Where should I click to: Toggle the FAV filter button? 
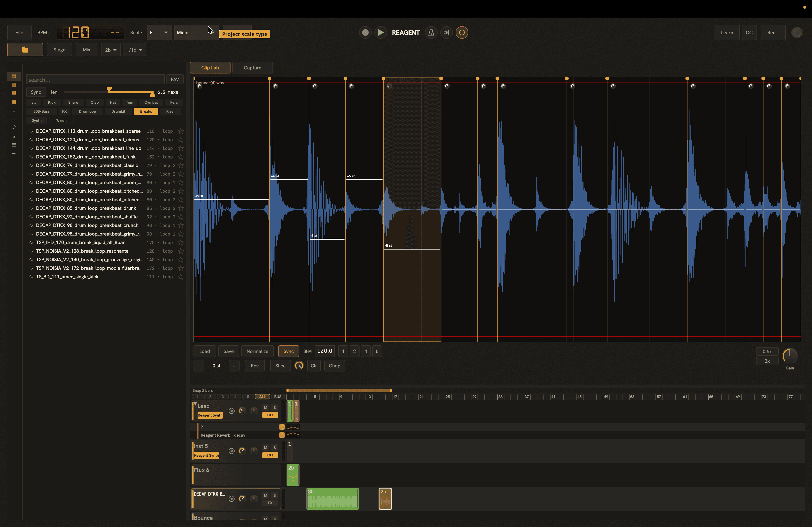click(x=175, y=79)
